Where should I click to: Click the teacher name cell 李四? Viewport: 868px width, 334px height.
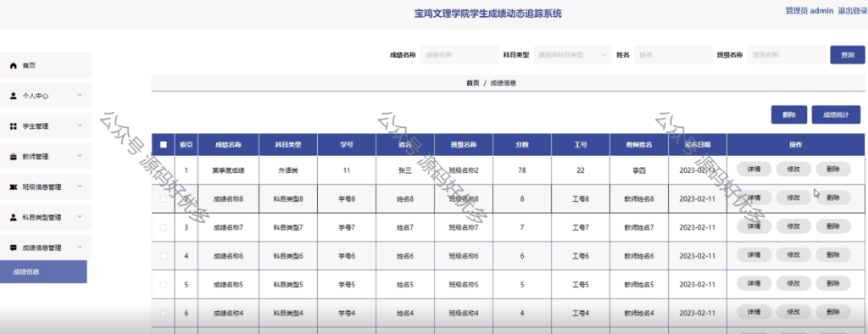click(639, 170)
